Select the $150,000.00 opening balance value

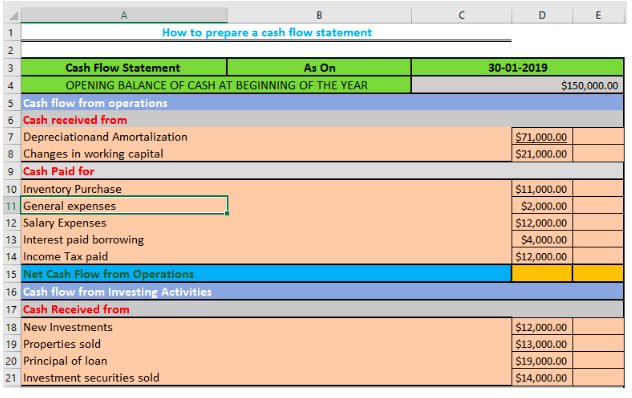(518, 85)
